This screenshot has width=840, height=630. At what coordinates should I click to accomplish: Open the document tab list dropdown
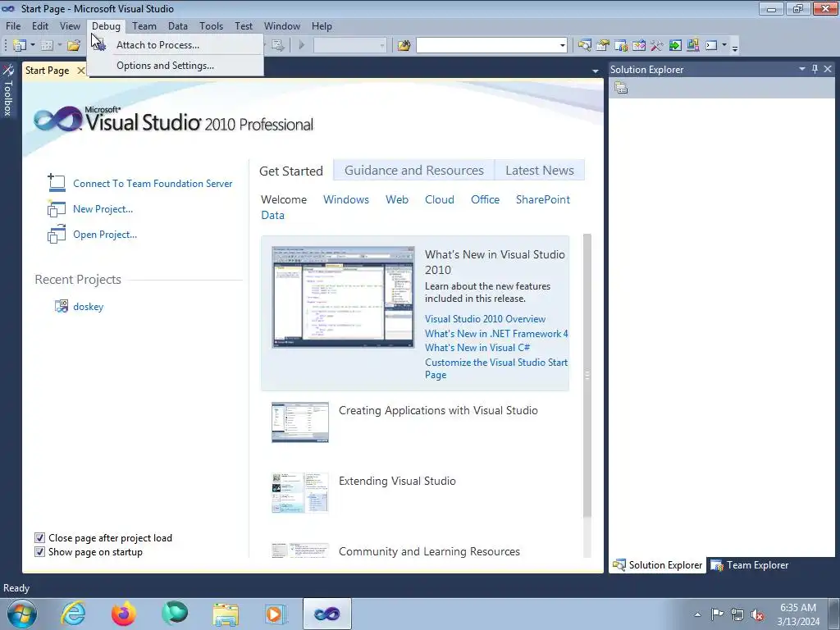pyautogui.click(x=596, y=71)
